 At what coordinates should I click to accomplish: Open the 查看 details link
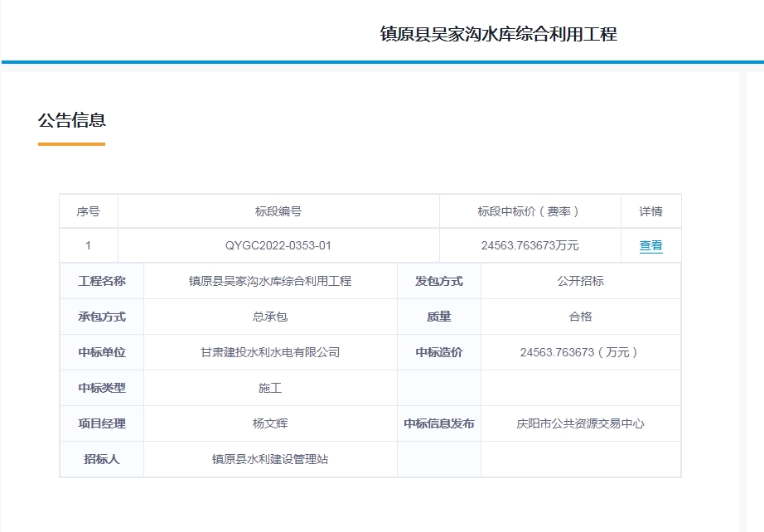[650, 245]
